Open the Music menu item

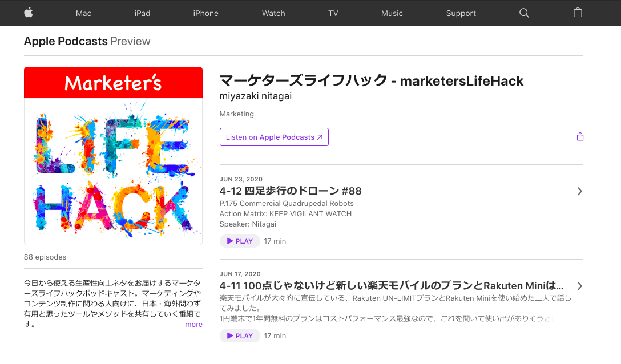coord(392,13)
